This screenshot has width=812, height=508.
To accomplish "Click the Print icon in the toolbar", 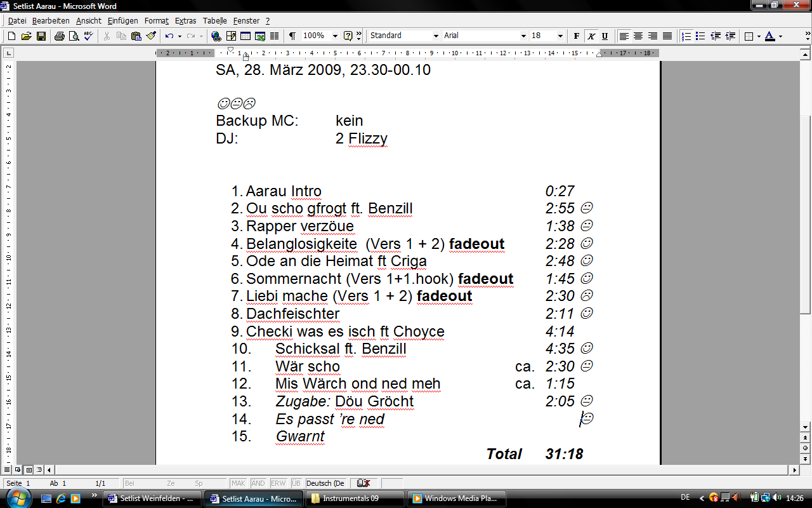I will coord(59,36).
